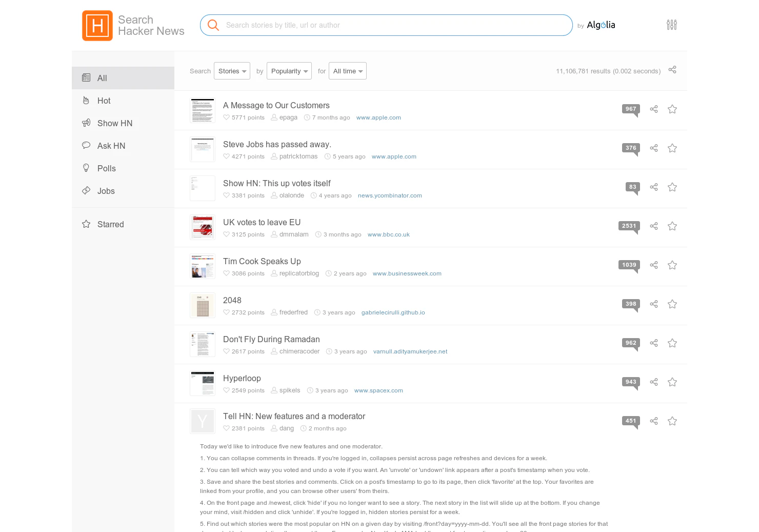
Task: Open 'Steve Jobs has passed away.' title
Action: click(x=277, y=144)
